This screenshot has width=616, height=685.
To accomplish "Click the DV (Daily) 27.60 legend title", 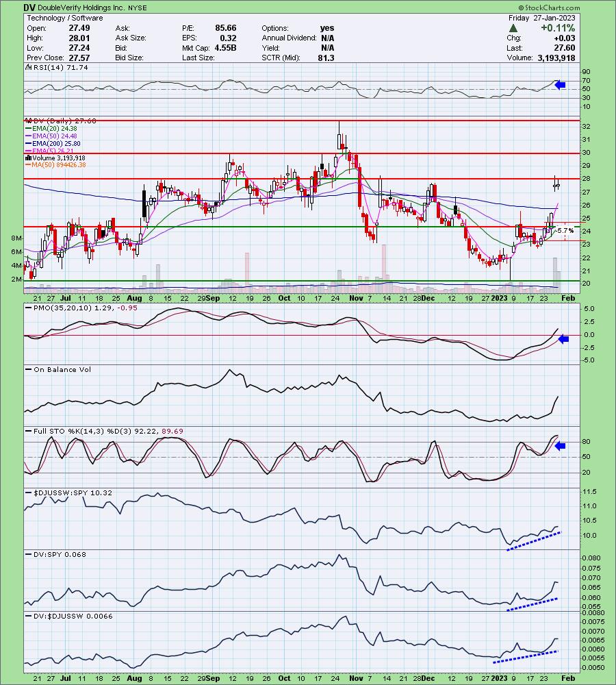I will coord(60,121).
